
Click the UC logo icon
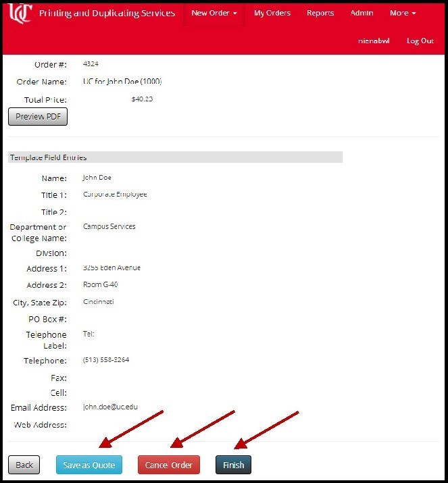[x=20, y=12]
